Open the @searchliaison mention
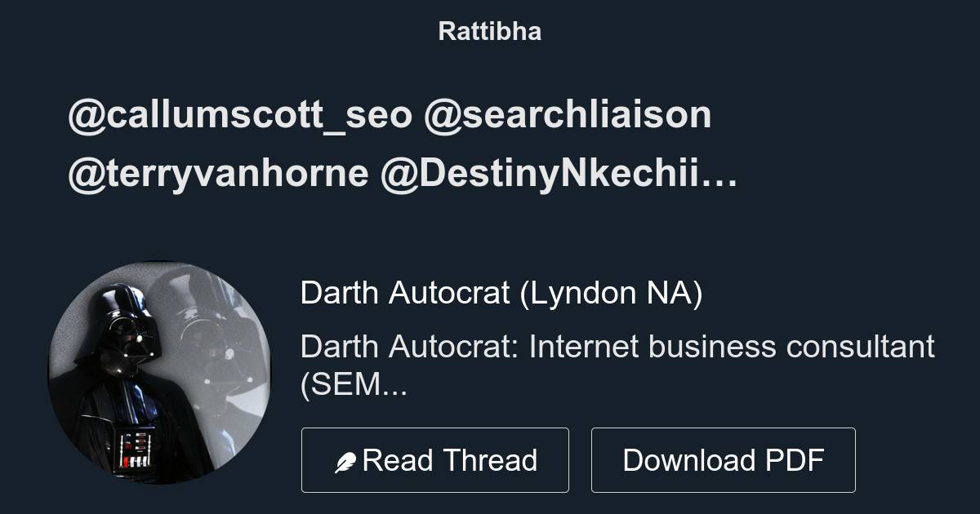 568,116
